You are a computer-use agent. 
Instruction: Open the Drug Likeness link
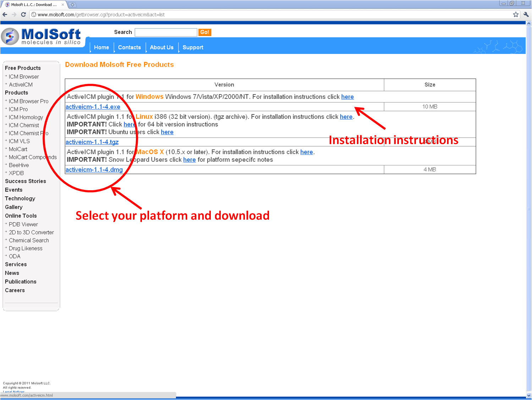26,248
